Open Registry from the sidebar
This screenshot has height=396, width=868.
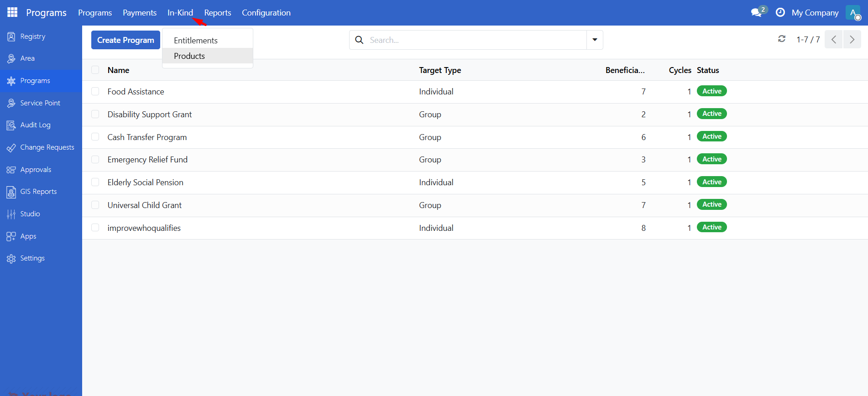pyautogui.click(x=32, y=36)
